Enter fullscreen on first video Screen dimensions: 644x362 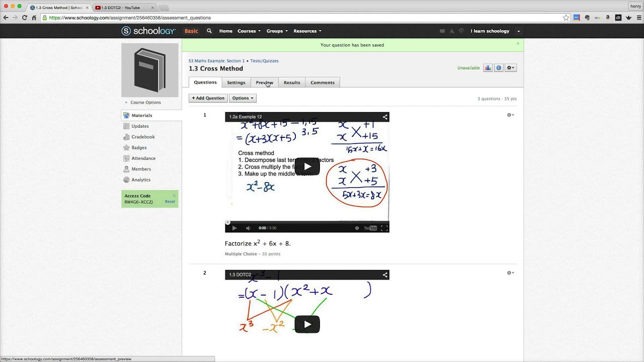click(x=384, y=228)
